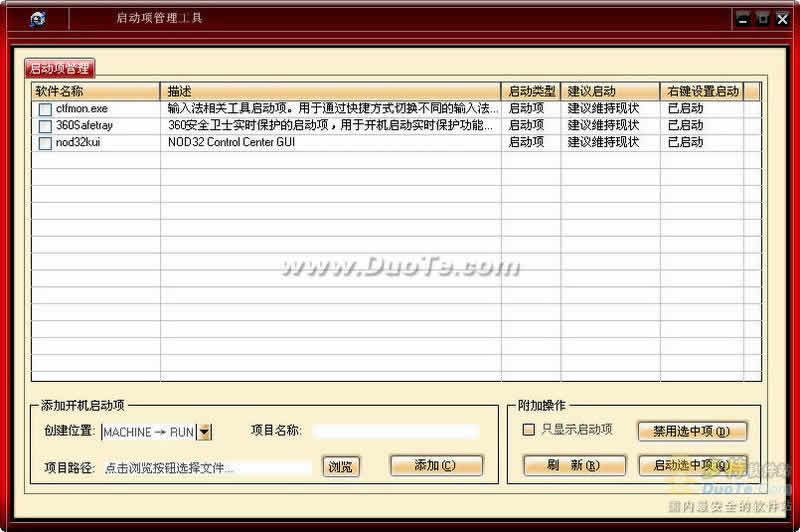Click the app icon in the title bar
Image resolution: width=800 pixels, height=532 pixels.
click(37, 18)
